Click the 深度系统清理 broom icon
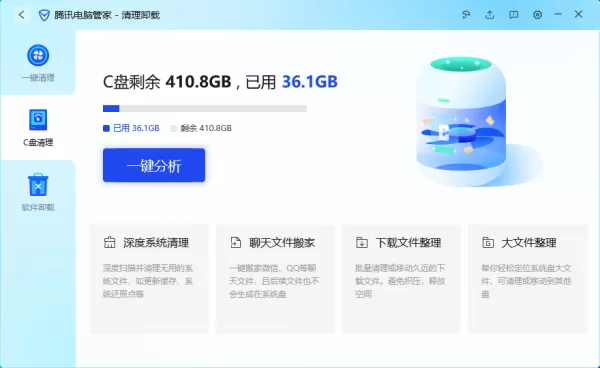Image resolution: width=600 pixels, height=368 pixels. tap(109, 243)
